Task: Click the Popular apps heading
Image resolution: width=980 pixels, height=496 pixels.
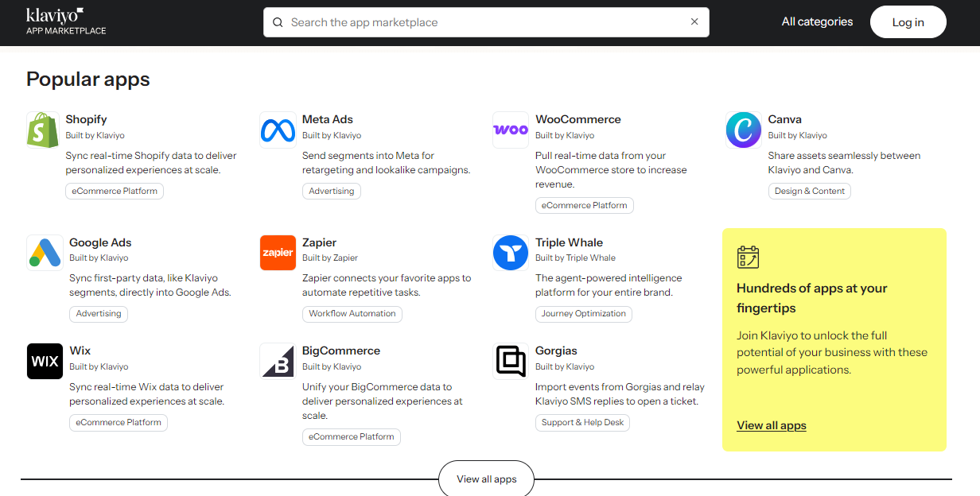Action: (x=88, y=79)
